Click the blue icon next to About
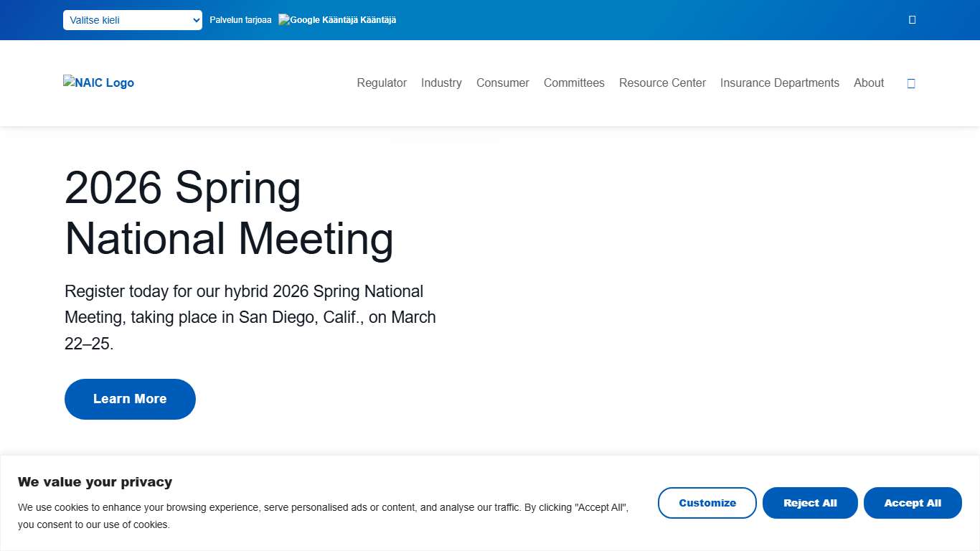 [x=911, y=83]
